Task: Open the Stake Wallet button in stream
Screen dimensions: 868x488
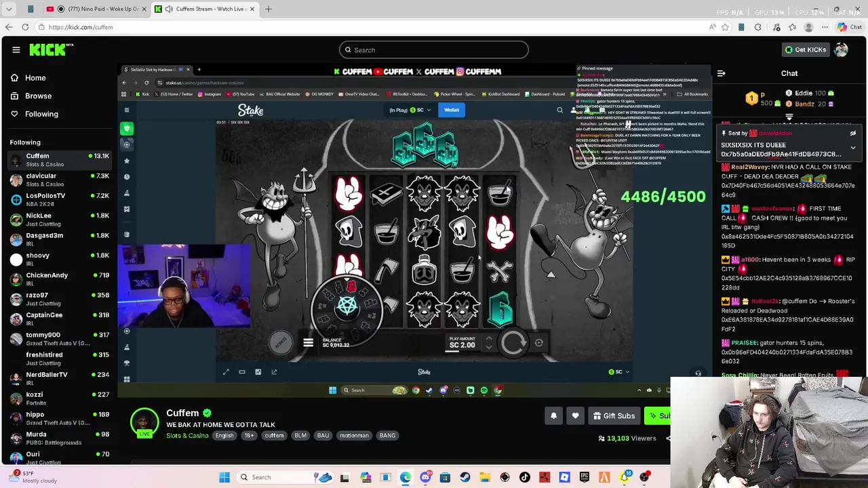Action: click(x=452, y=110)
